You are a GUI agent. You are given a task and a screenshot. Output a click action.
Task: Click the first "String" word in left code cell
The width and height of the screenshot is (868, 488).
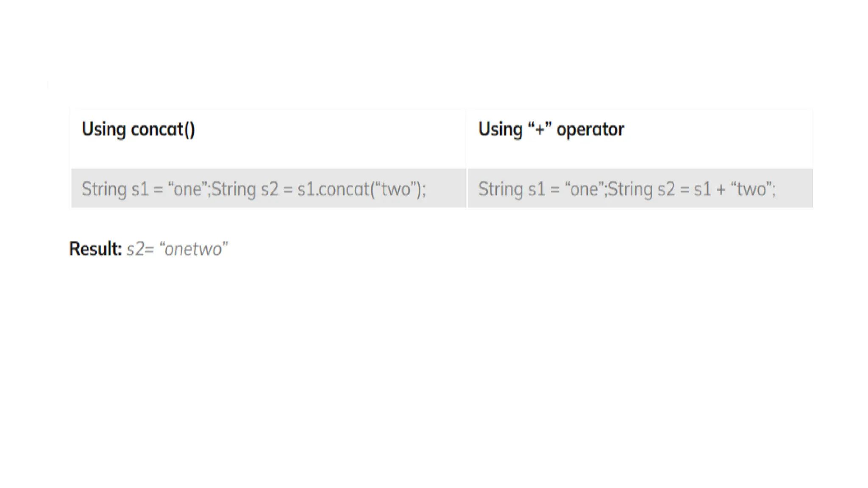coord(104,189)
